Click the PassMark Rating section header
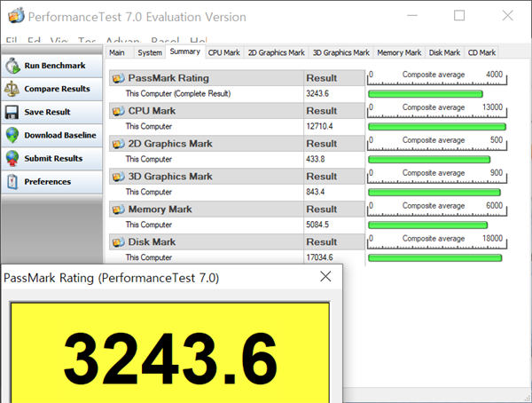Screen dimensions: 532x403 coord(207,78)
